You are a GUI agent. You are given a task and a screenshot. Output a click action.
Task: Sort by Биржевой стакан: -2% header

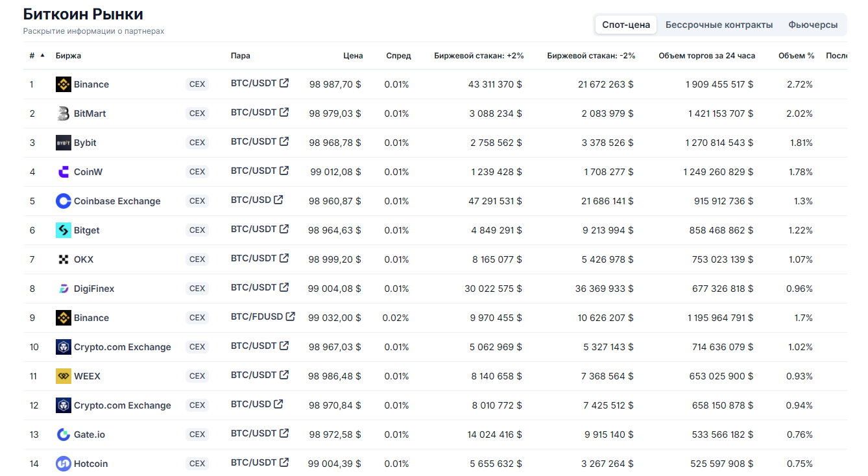coord(591,56)
